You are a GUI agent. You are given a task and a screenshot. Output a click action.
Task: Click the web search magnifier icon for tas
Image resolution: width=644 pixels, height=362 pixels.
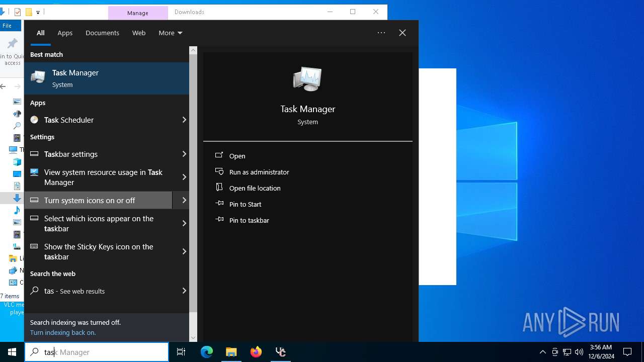point(34,291)
